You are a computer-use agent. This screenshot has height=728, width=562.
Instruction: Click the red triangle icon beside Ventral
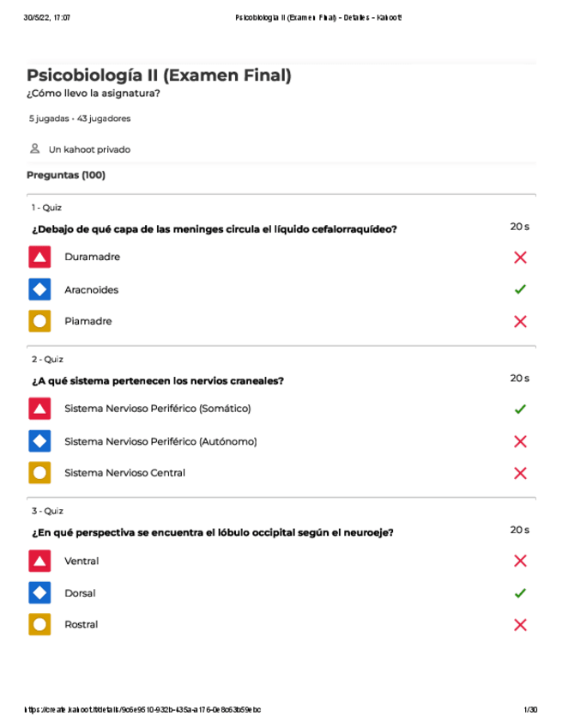39,561
